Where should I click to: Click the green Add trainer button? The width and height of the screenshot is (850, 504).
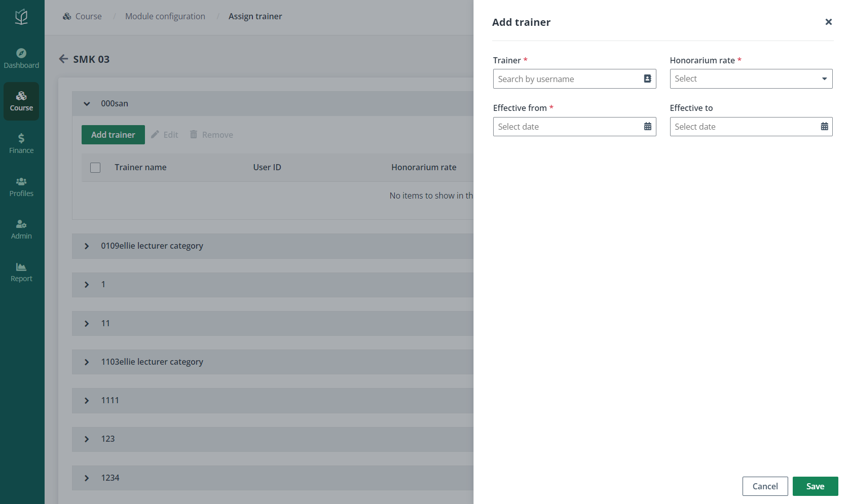point(113,135)
